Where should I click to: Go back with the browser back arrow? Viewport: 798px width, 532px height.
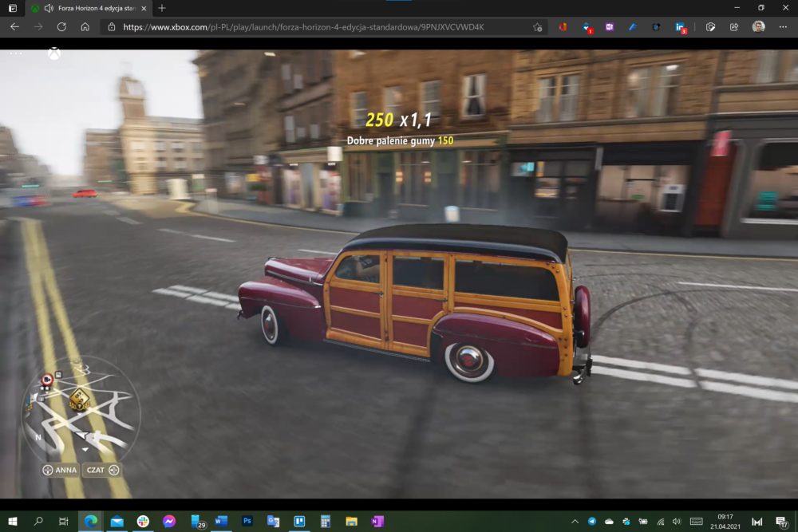[x=14, y=27]
